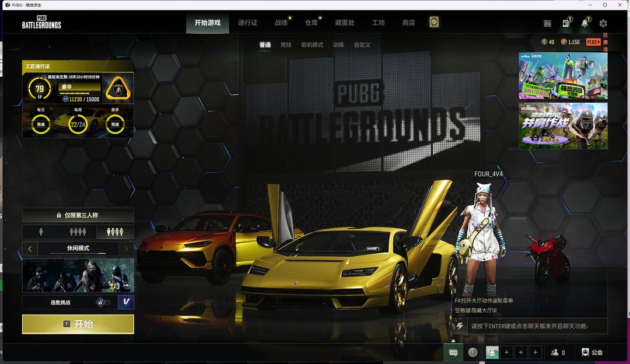This screenshot has width=630, height=364.
Task: Click the 休闲模式 mode selector
Action: point(78,249)
